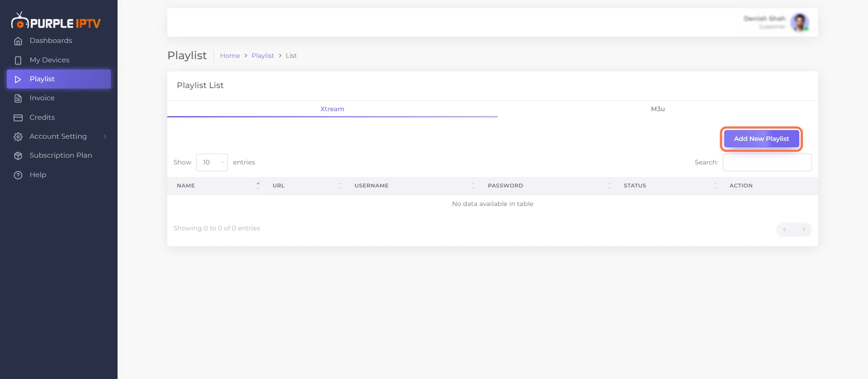Click the Add New Playlist button
The height and width of the screenshot is (379, 868).
point(761,139)
